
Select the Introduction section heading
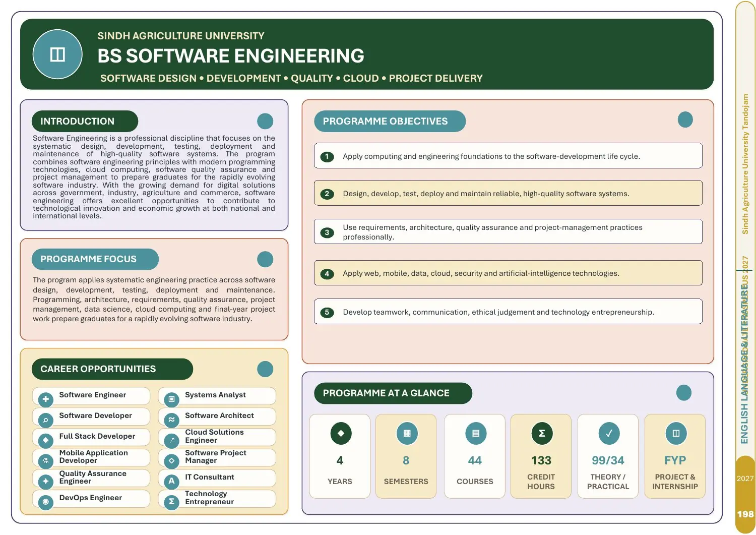coord(85,121)
